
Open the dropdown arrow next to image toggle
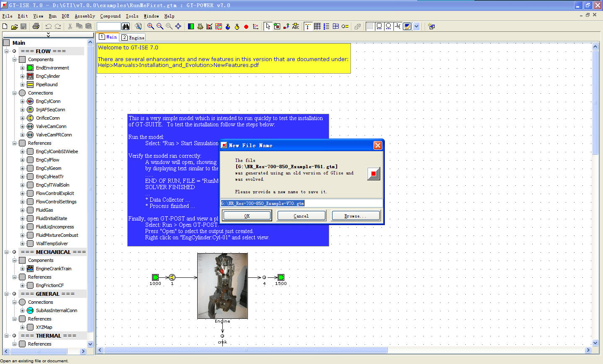(416, 26)
